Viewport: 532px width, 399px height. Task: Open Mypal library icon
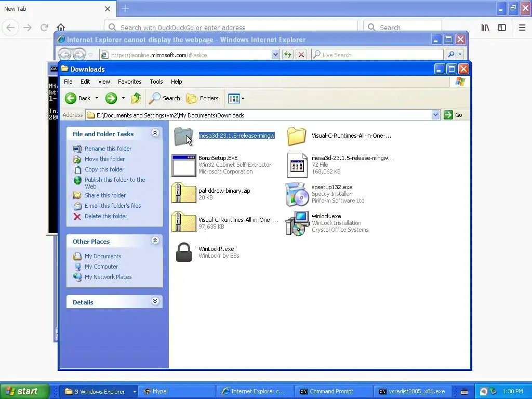(x=486, y=28)
